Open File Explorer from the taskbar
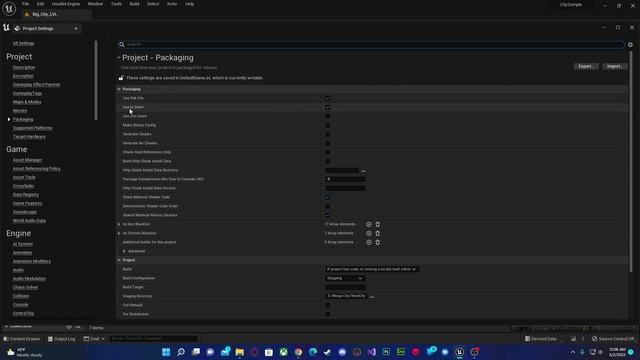640x360 pixels. pos(240,352)
